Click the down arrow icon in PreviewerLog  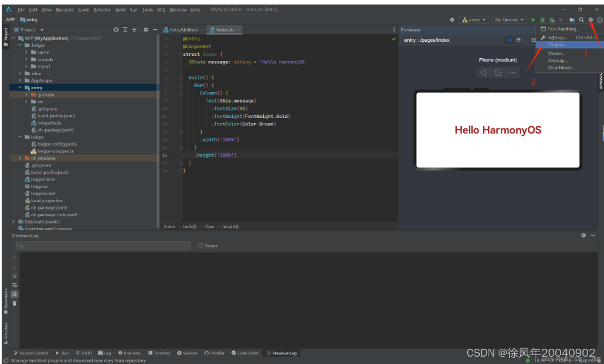tap(14, 266)
